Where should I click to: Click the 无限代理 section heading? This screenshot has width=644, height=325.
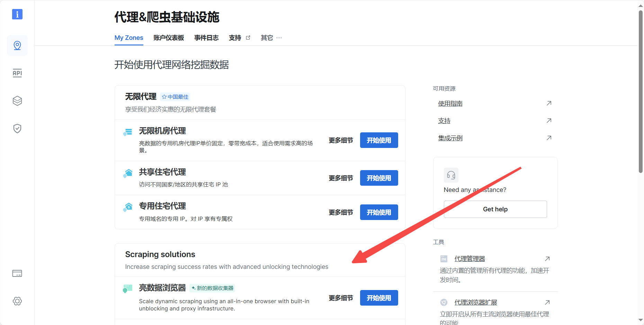[x=141, y=97]
